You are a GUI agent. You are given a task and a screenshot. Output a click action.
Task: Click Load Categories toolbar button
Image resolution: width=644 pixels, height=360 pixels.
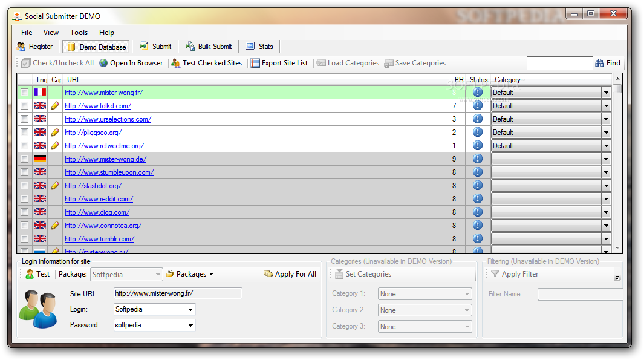coord(348,63)
